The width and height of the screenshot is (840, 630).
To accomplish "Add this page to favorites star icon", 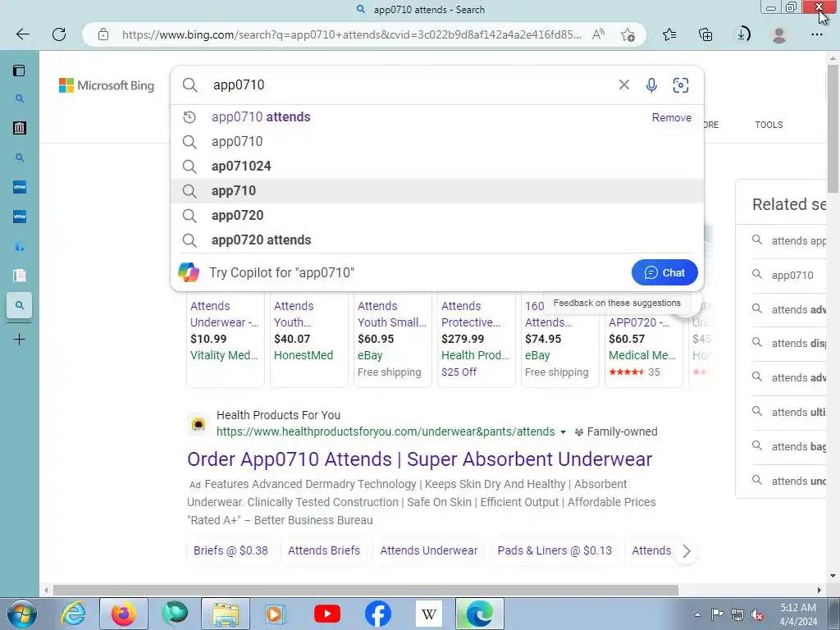I will click(628, 34).
